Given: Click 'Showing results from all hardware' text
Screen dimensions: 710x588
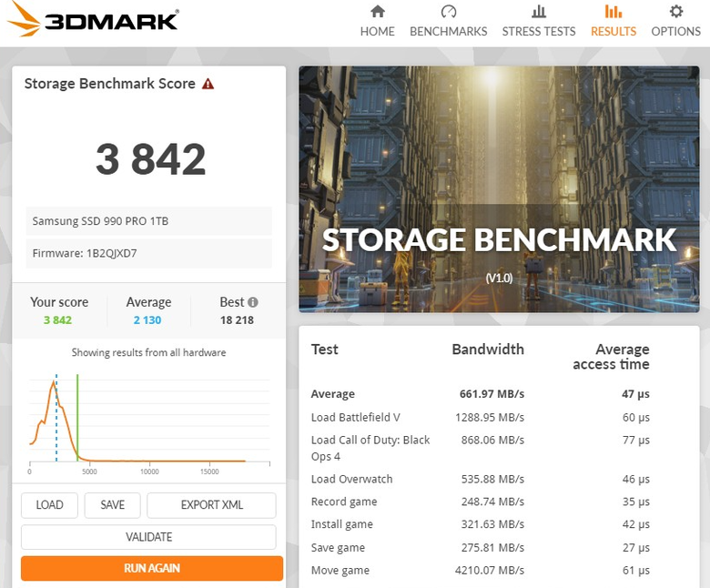Looking at the screenshot, I should pos(148,352).
